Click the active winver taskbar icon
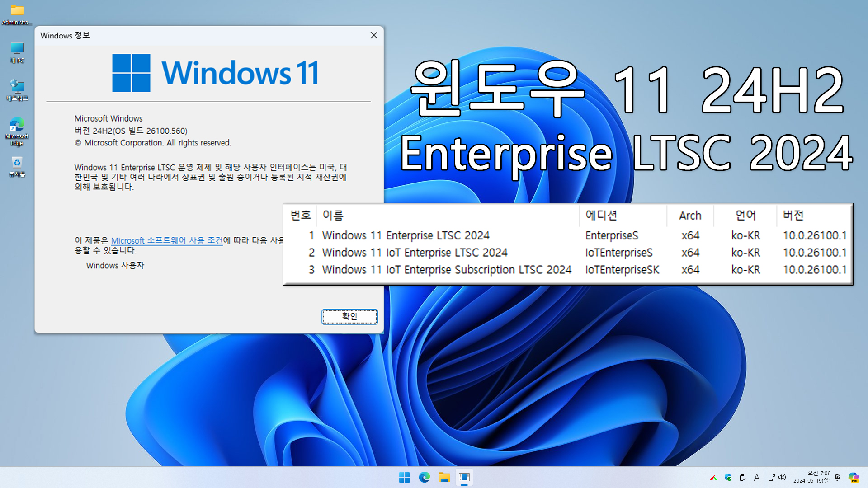This screenshot has height=488, width=868. pyautogui.click(x=464, y=477)
